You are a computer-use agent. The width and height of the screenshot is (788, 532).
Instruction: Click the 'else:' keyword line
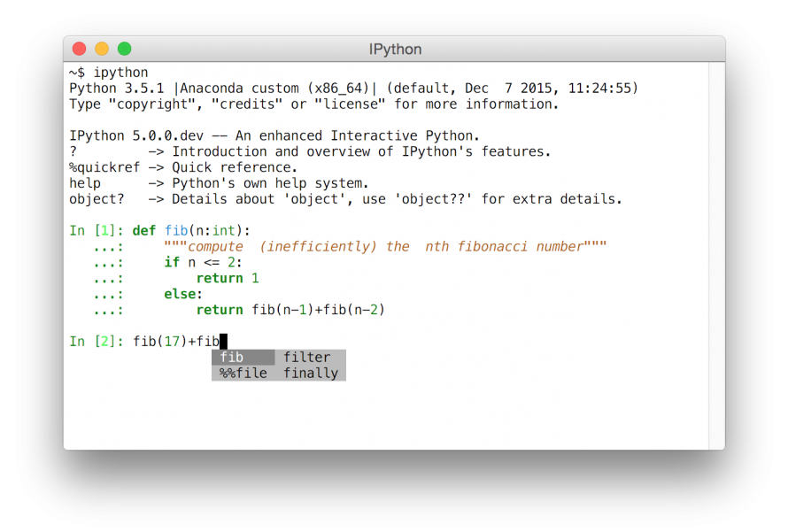point(183,294)
